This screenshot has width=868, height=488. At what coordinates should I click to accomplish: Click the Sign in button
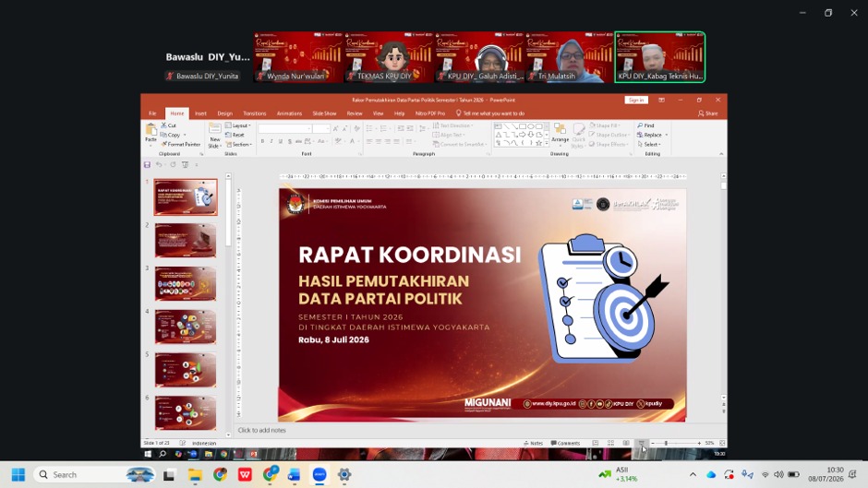click(636, 101)
